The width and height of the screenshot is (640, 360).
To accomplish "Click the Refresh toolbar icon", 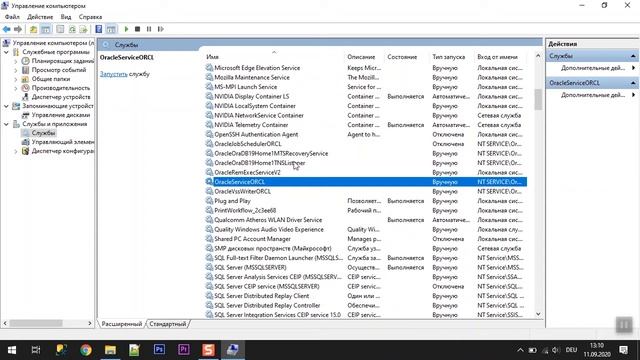I will (72, 29).
